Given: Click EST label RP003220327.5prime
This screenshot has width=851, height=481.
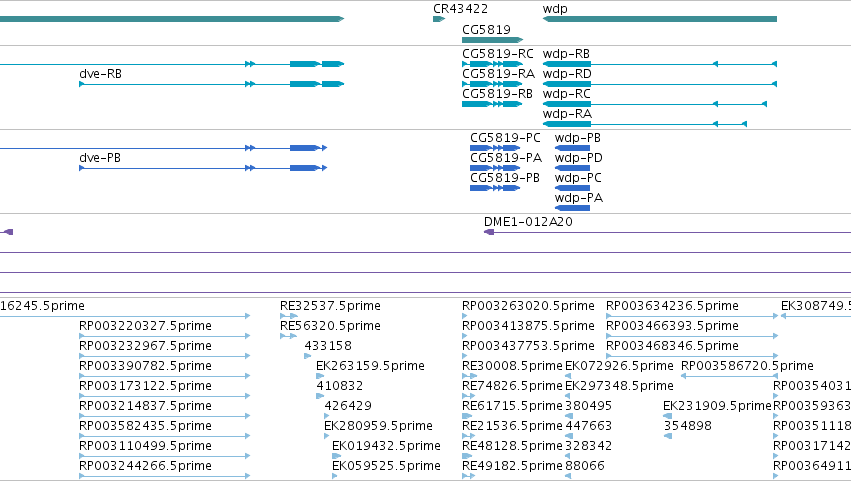Looking at the screenshot, I should pos(145,326).
